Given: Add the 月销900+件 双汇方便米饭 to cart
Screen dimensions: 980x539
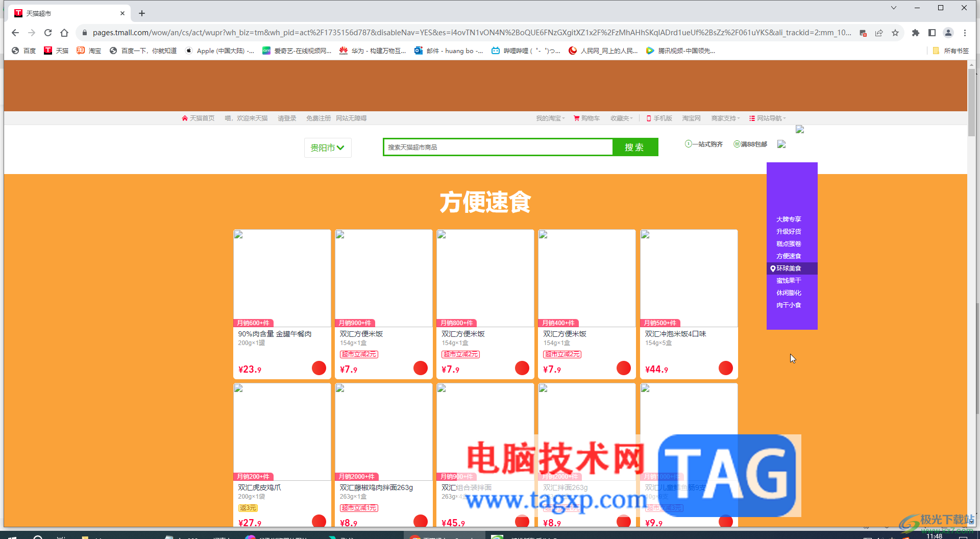Looking at the screenshot, I should click(421, 368).
